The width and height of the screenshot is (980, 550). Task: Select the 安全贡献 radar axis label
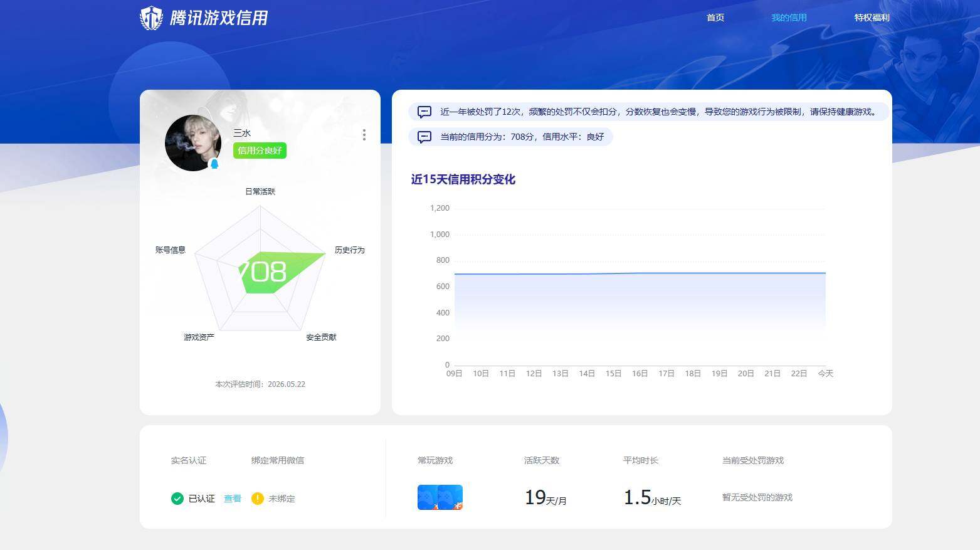click(x=321, y=337)
